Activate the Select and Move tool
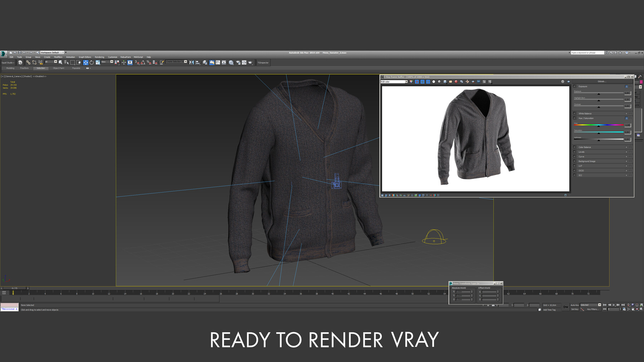This screenshot has width=644, height=362. (86, 63)
